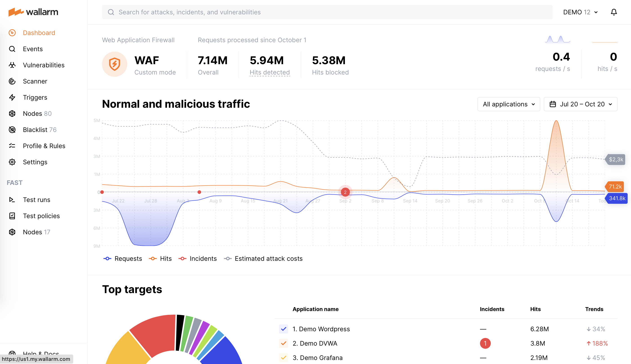Click the Scanner radar icon

(x=12, y=81)
